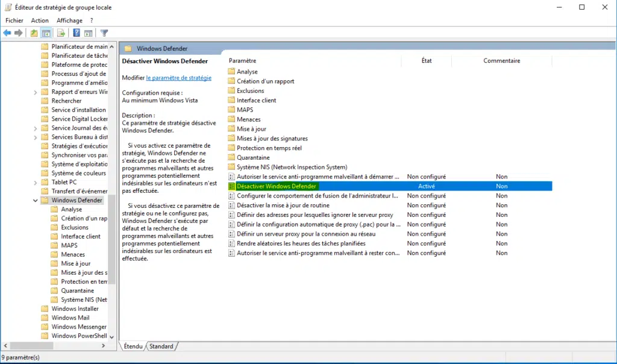
Task: Switch to the Standard tab
Action: [161, 347]
